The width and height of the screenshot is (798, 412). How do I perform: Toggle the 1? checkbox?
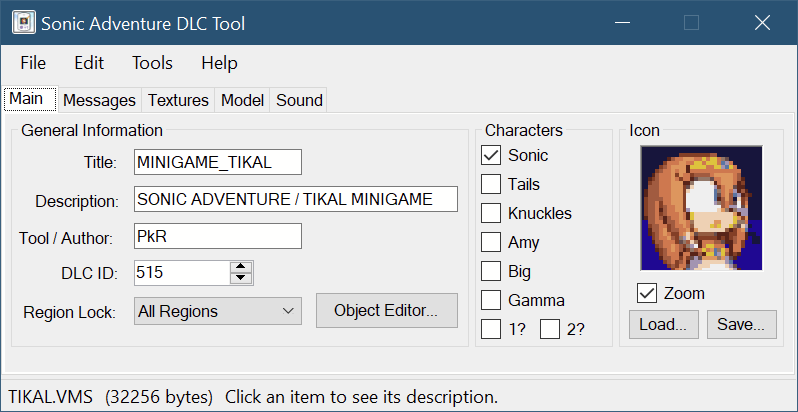491,329
